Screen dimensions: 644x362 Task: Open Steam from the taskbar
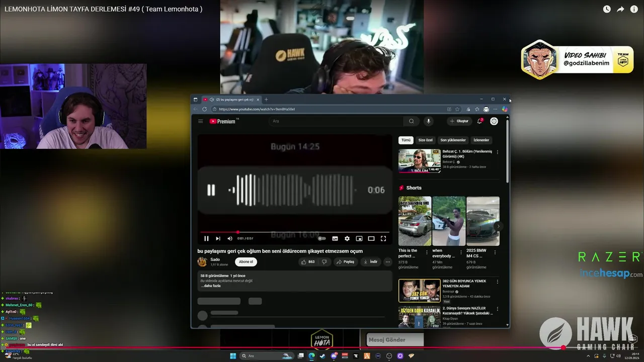coord(323,356)
